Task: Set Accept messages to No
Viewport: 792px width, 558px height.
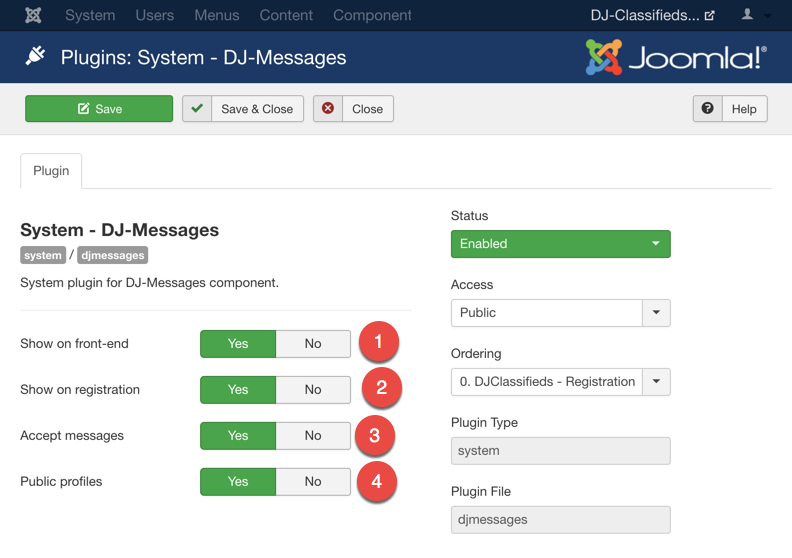Action: pyautogui.click(x=313, y=435)
